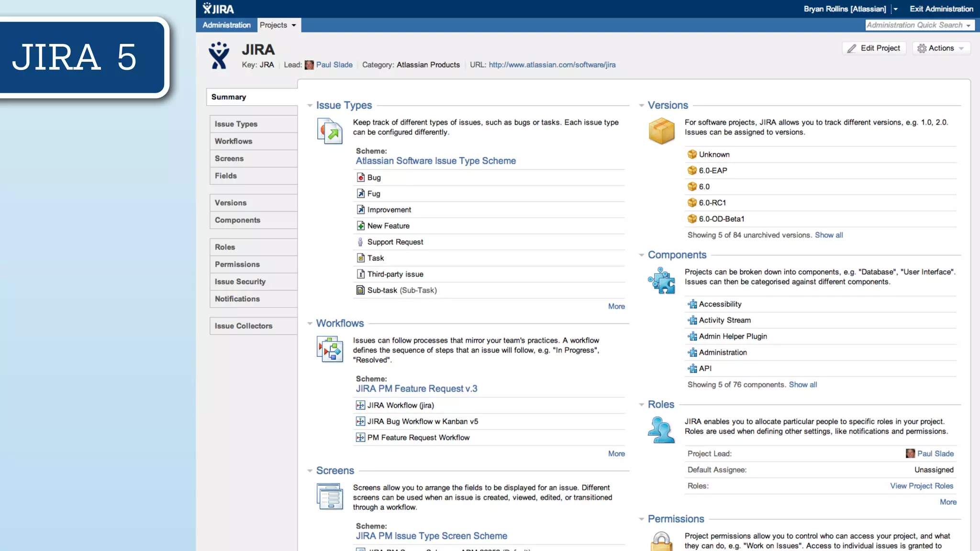Click the Permissions section padlock icon
The width and height of the screenshot is (980, 551).
point(661,541)
